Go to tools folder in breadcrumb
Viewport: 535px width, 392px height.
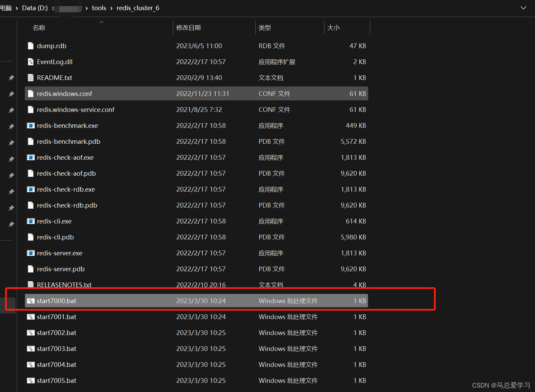99,8
